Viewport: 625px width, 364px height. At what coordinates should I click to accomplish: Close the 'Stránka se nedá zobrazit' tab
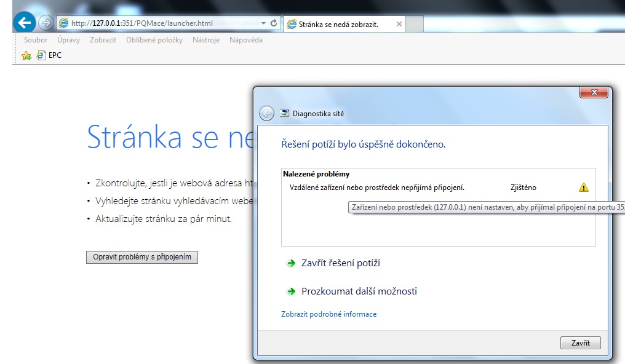point(399,25)
